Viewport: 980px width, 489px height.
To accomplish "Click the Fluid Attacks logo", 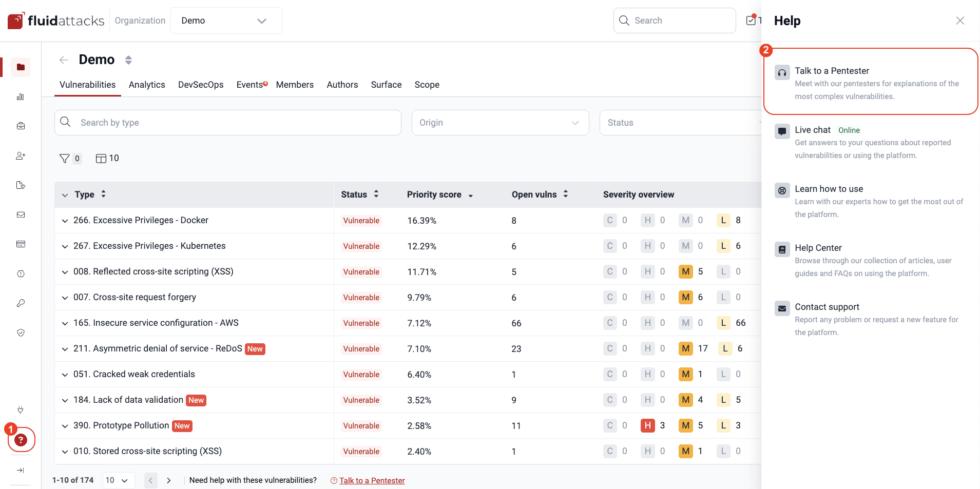I will point(56,21).
